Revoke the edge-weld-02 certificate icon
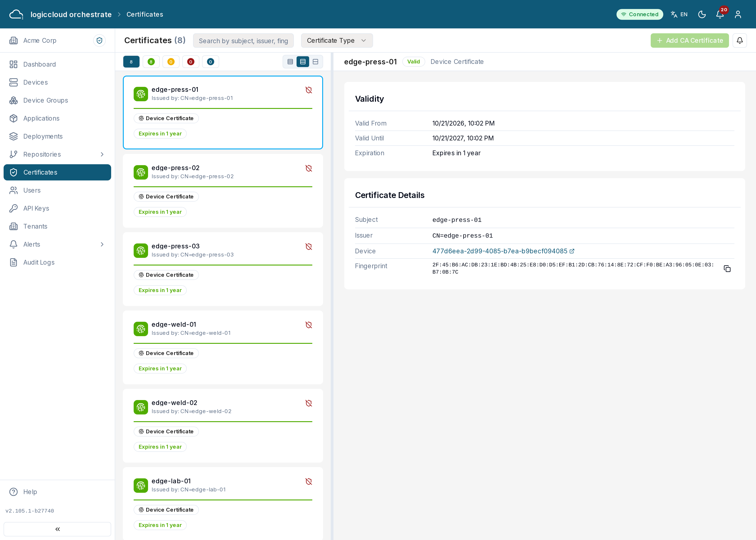The width and height of the screenshot is (756, 540). coord(308,403)
